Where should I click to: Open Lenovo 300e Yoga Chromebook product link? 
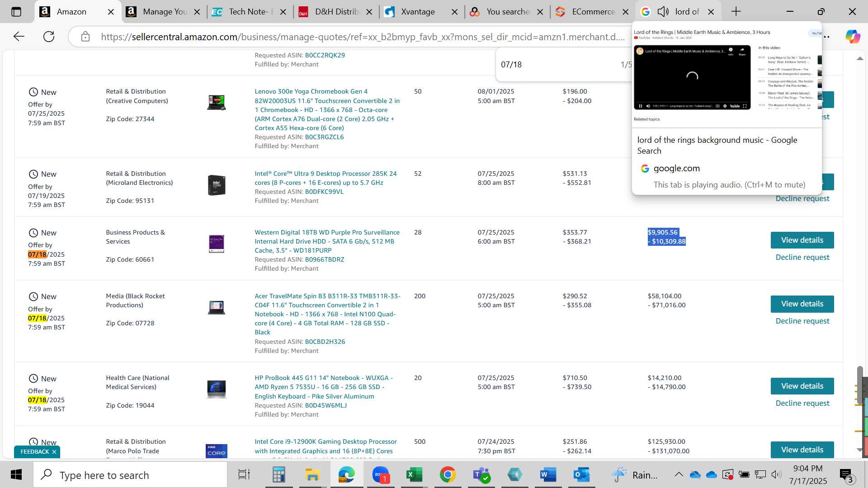[x=327, y=110]
